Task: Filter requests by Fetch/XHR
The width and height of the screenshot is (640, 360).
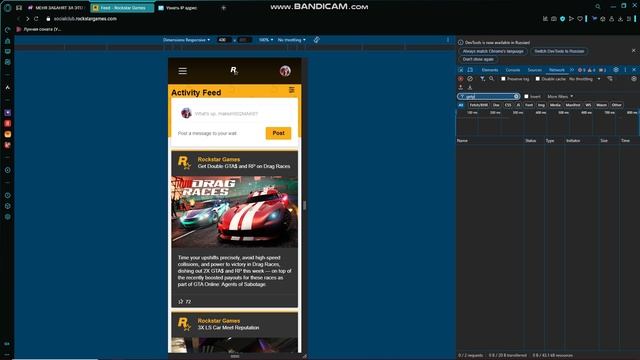Action: [x=478, y=105]
